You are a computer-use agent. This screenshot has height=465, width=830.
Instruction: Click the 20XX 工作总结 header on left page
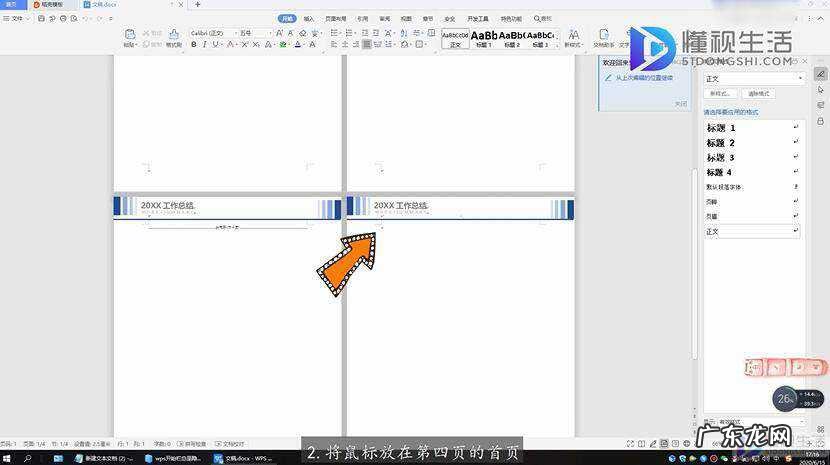pos(168,205)
